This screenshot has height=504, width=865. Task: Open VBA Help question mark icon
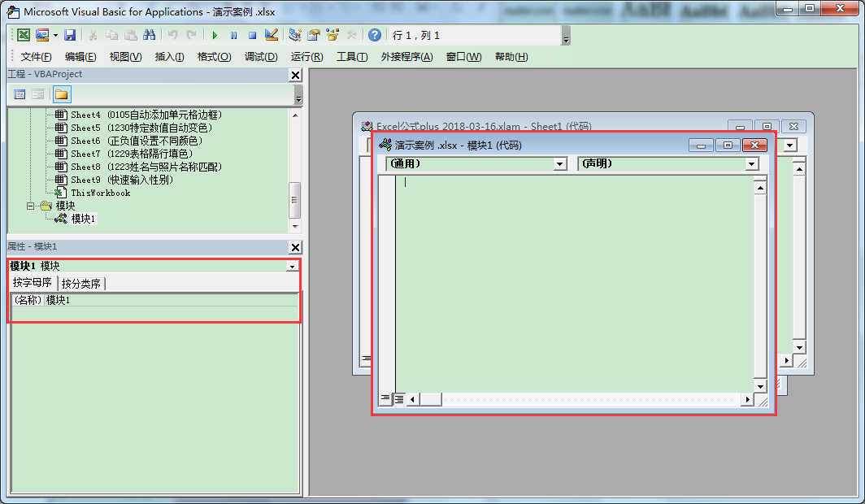(x=375, y=35)
